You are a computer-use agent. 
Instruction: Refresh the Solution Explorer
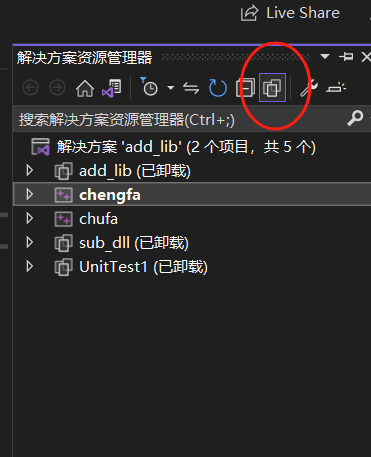pos(218,88)
